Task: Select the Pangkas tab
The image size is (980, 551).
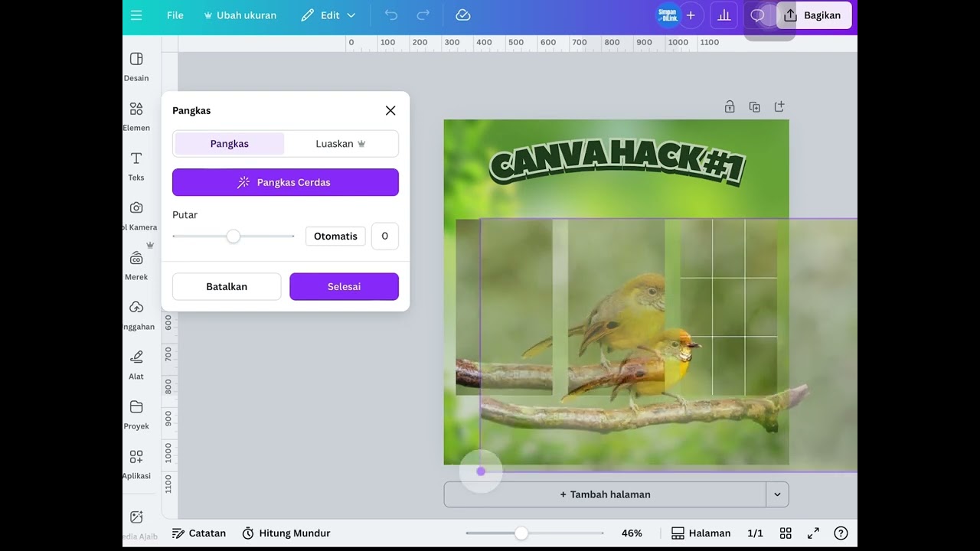Action: (230, 144)
